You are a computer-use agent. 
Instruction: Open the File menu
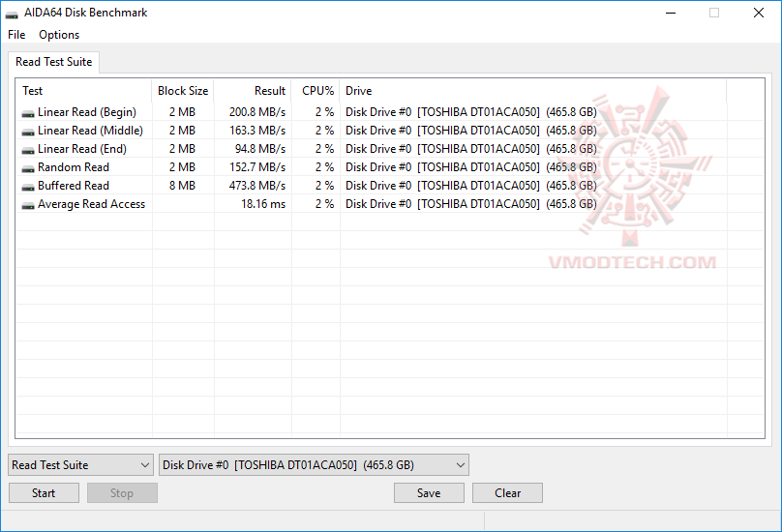16,35
